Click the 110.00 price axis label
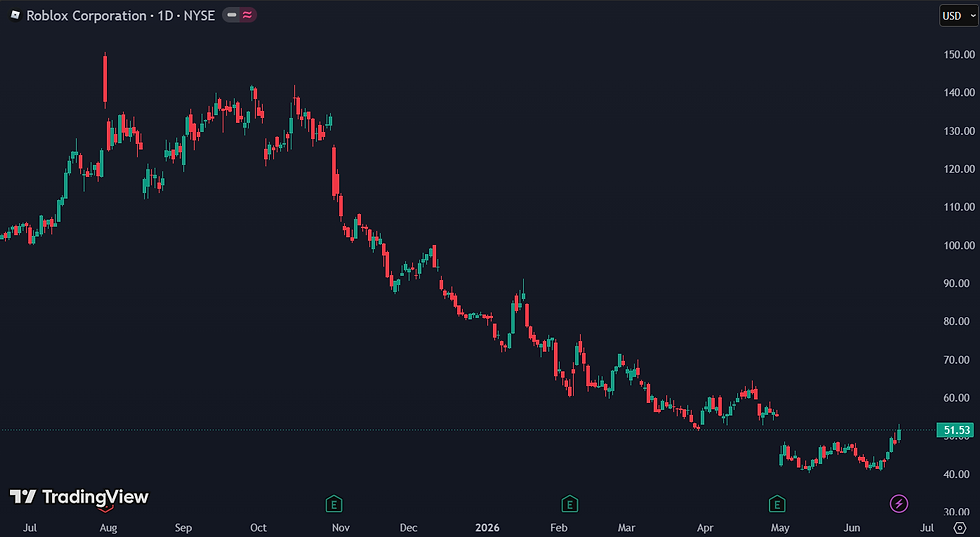Viewport: 980px width, 537px height. 959,207
